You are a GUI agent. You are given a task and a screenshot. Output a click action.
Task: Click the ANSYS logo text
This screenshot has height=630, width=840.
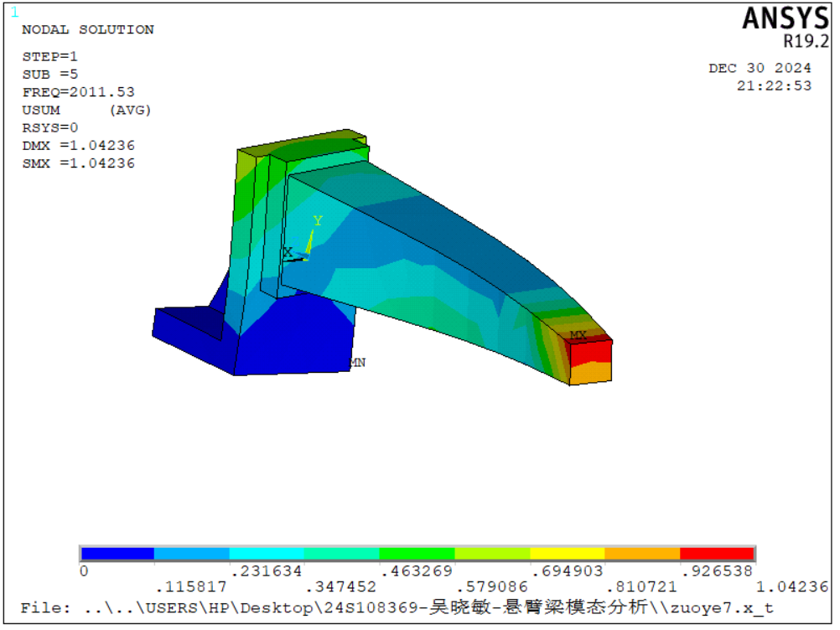tap(786, 18)
